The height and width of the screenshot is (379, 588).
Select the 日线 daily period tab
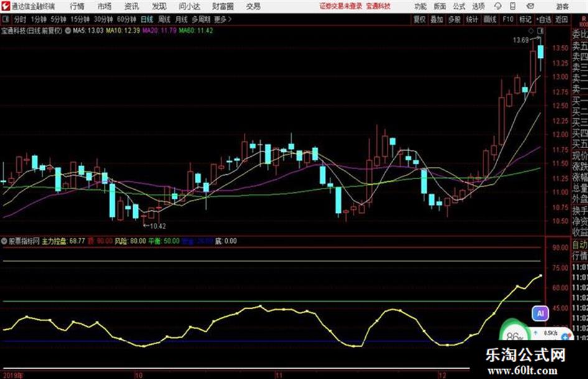[147, 19]
